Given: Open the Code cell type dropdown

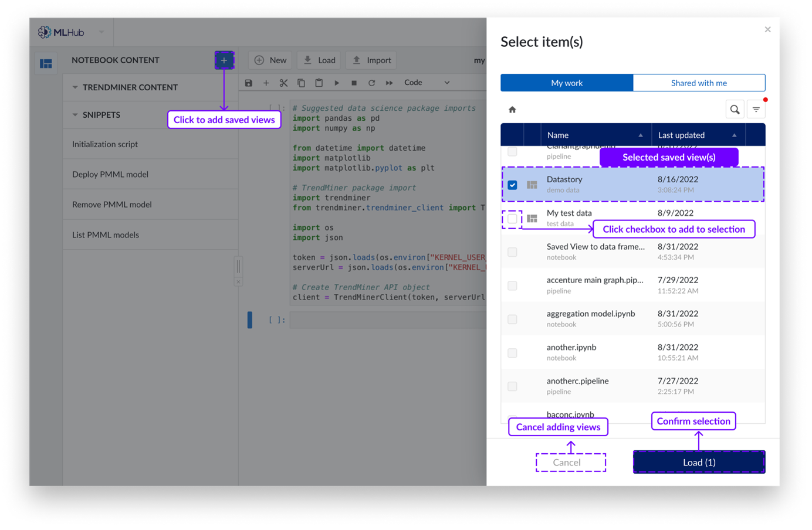Looking at the screenshot, I should [427, 83].
